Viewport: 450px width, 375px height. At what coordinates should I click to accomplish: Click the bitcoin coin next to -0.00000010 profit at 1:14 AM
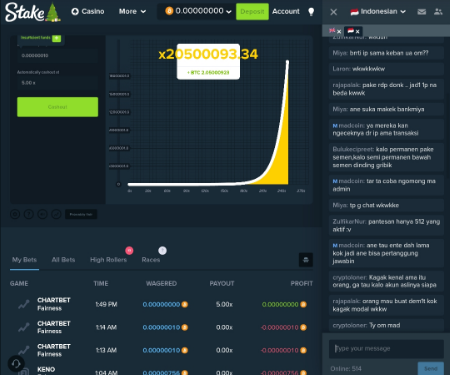click(303, 328)
